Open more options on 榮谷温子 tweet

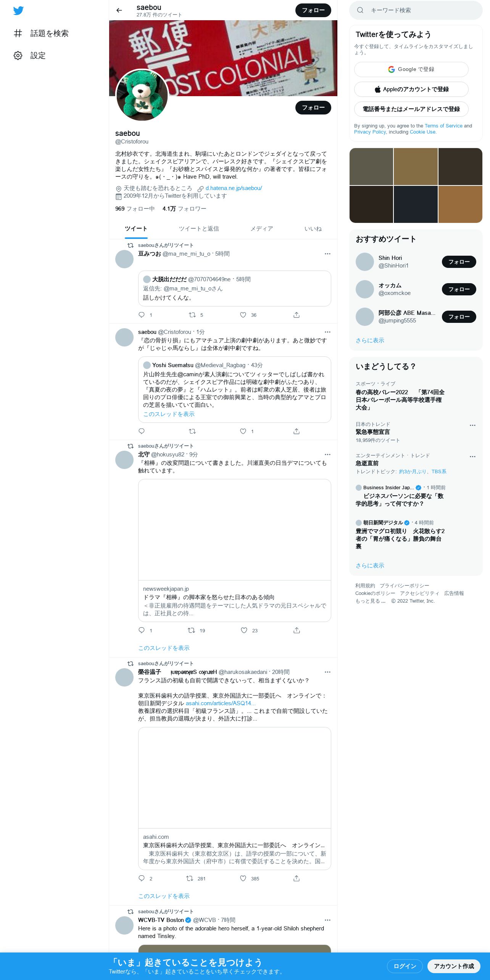pyautogui.click(x=327, y=672)
